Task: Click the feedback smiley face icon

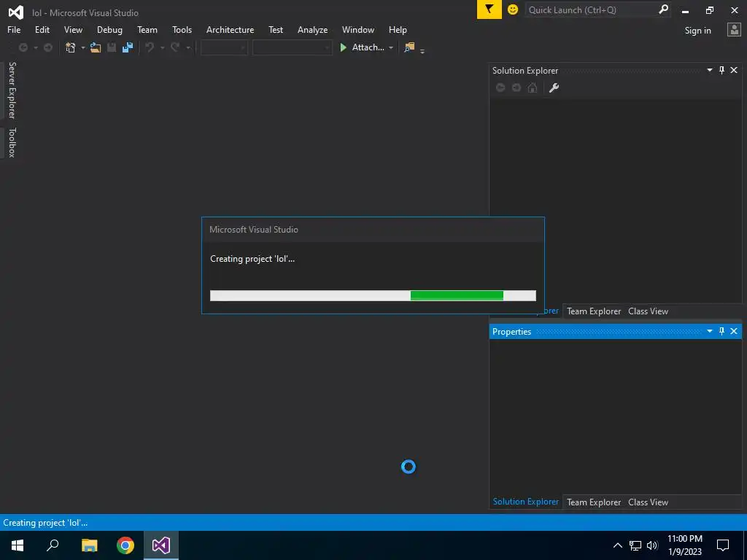Action: point(513,9)
